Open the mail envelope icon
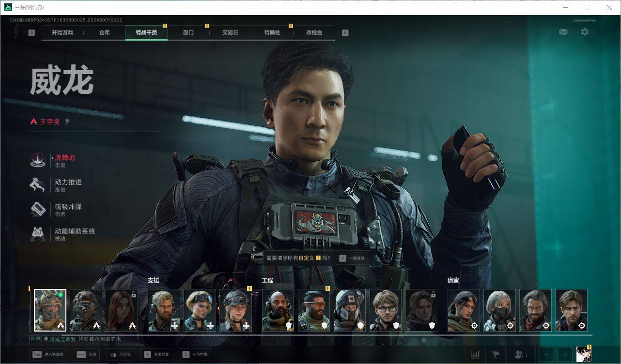The height and width of the screenshot is (364, 621). coord(563,32)
